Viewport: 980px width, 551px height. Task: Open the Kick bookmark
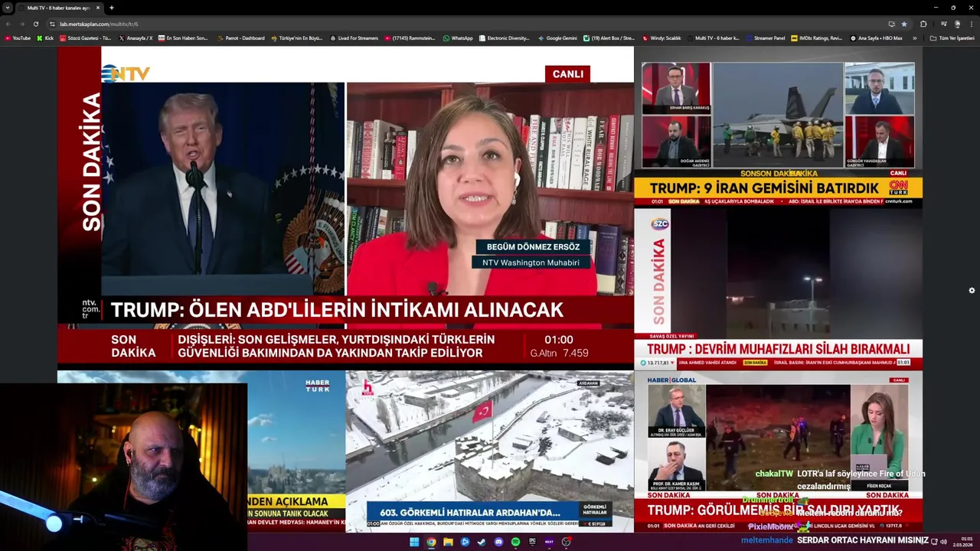[45, 37]
